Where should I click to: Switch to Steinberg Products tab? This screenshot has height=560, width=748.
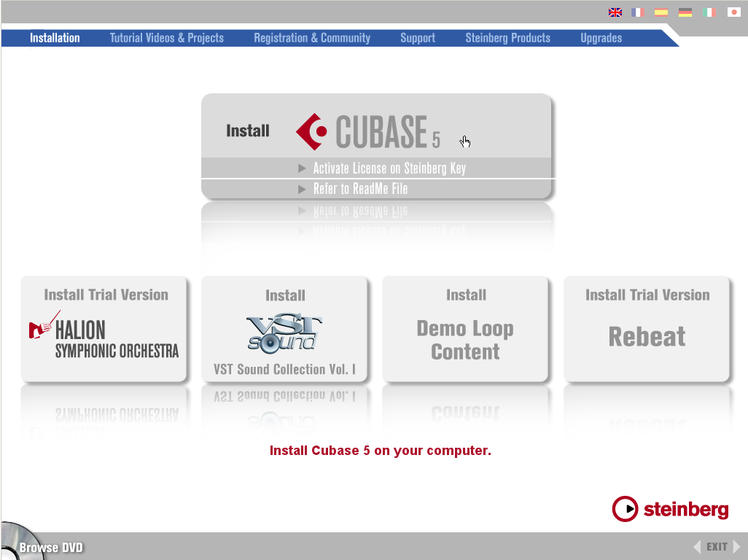click(507, 38)
